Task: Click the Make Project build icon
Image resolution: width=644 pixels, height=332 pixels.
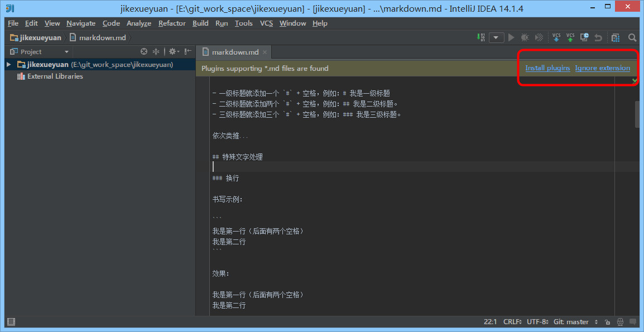Action: (x=481, y=37)
